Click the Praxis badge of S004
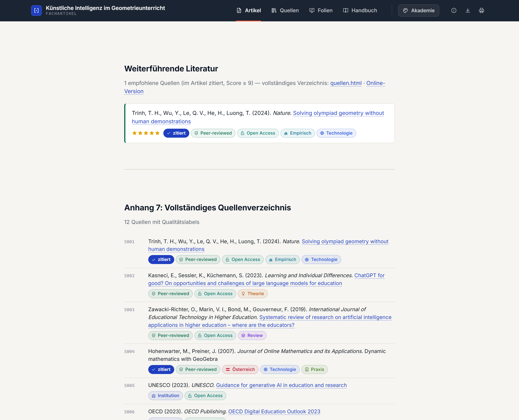The width and height of the screenshot is (519, 420). (x=314, y=369)
